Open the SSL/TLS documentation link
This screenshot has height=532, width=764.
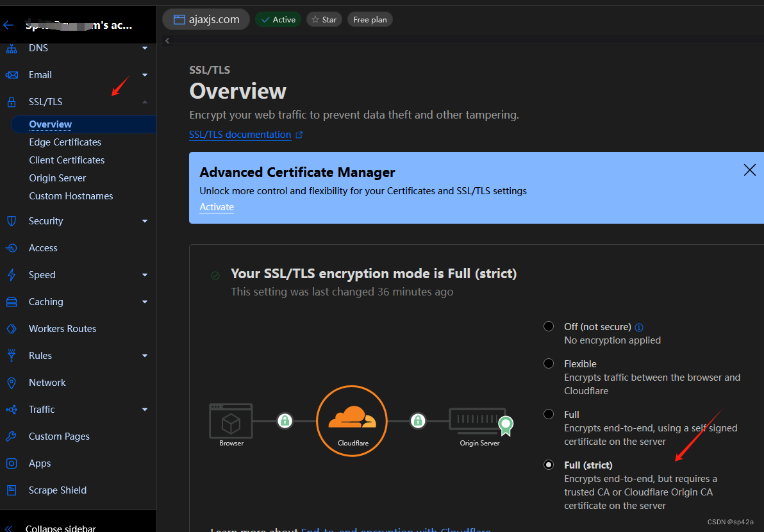coord(240,135)
